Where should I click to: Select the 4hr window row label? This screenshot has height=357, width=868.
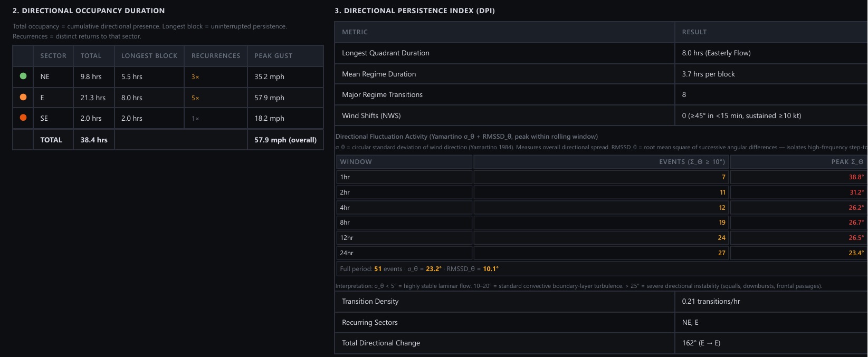(345, 208)
